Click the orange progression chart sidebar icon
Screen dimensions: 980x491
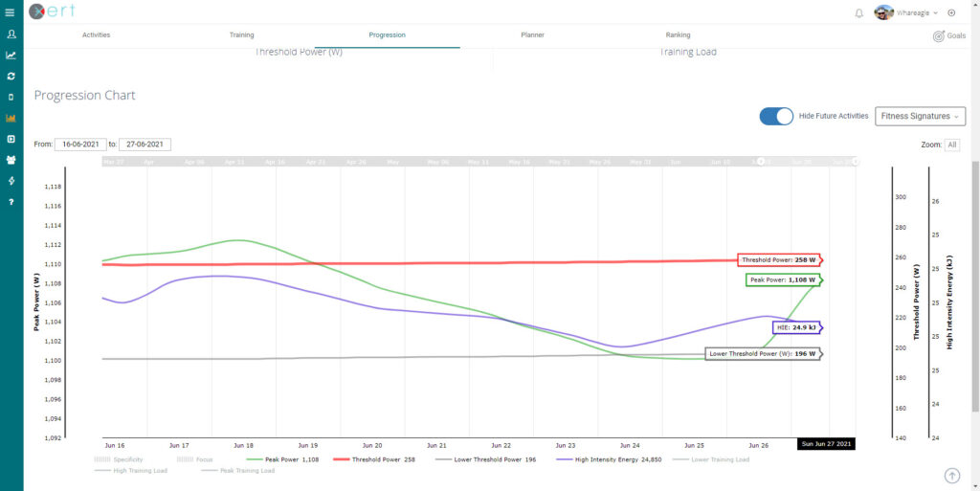11,119
